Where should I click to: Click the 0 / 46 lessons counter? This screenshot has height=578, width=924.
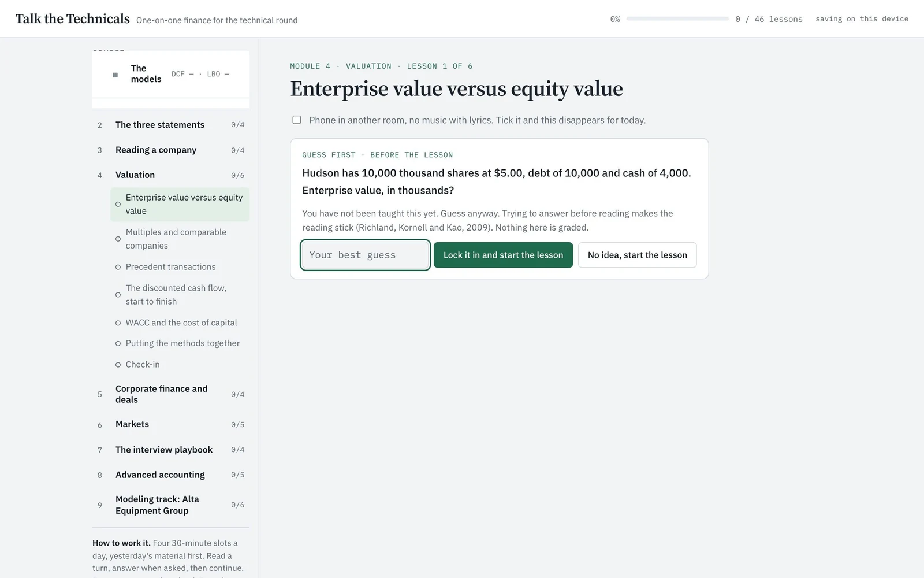pyautogui.click(x=769, y=19)
